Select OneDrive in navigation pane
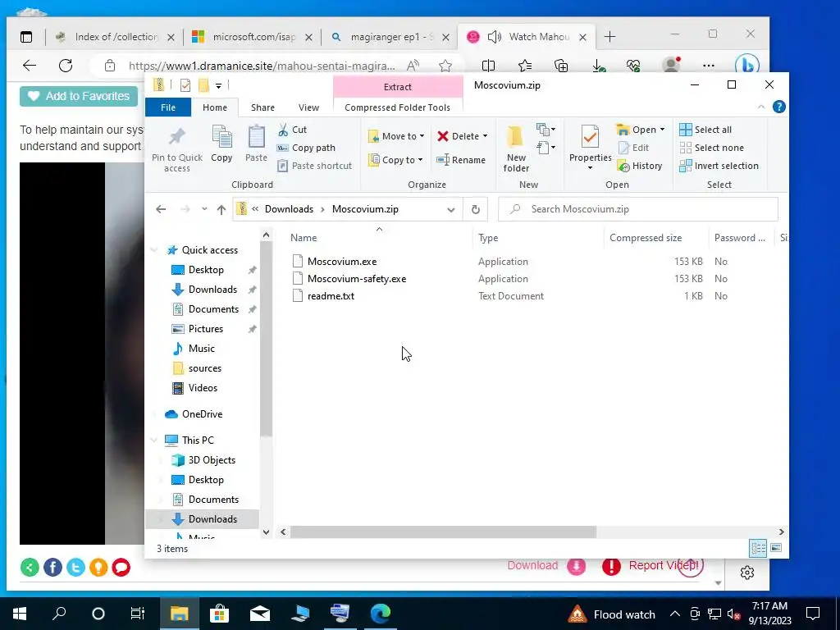This screenshot has width=840, height=630. click(202, 414)
